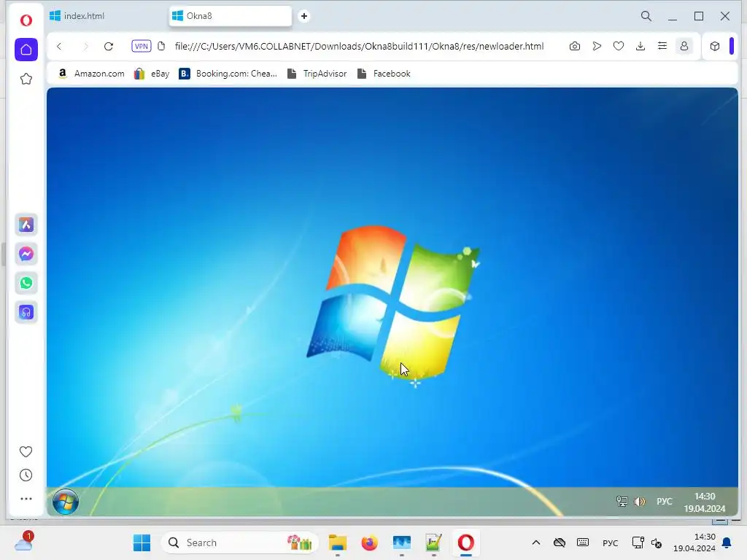Open TripAdvisor bookmark
Viewport: 747px width, 560px height.
317,74
